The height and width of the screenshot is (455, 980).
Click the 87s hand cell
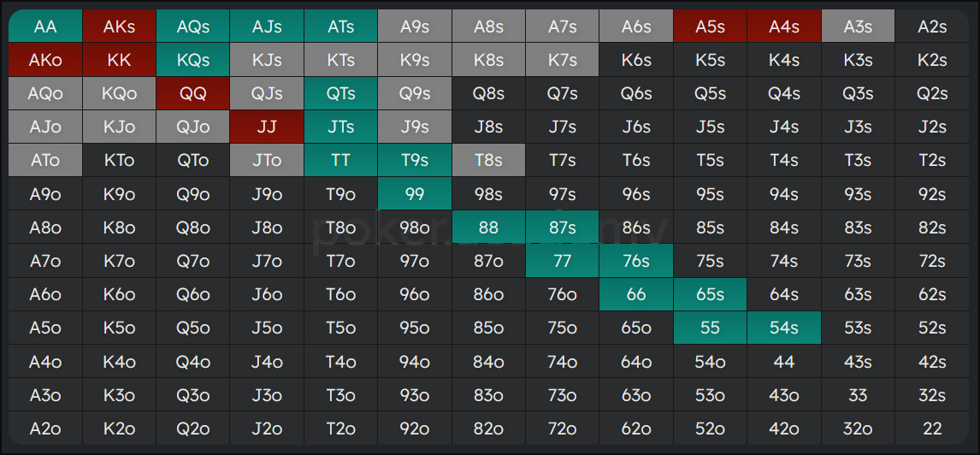562,227
